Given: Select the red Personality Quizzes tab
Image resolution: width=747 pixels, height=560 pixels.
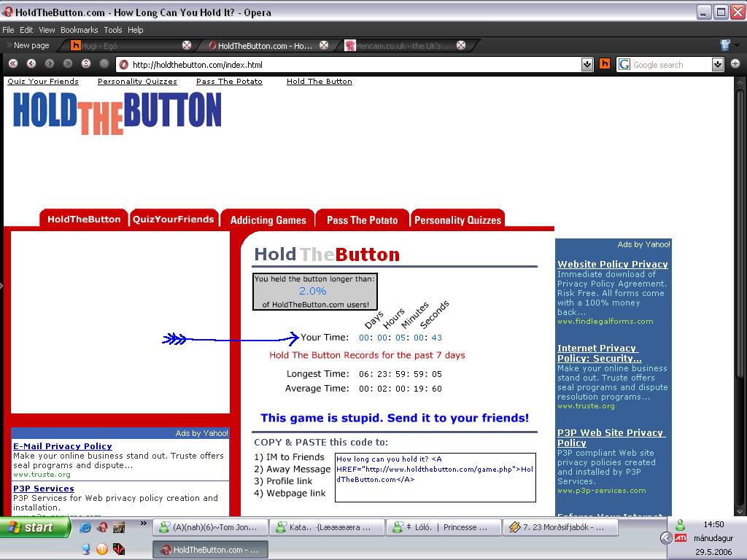Looking at the screenshot, I should [457, 219].
